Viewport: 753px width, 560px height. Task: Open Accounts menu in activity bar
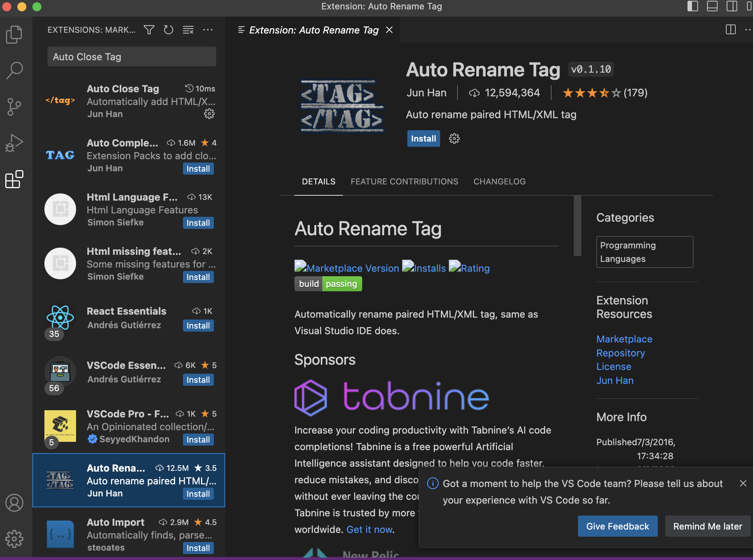click(14, 503)
